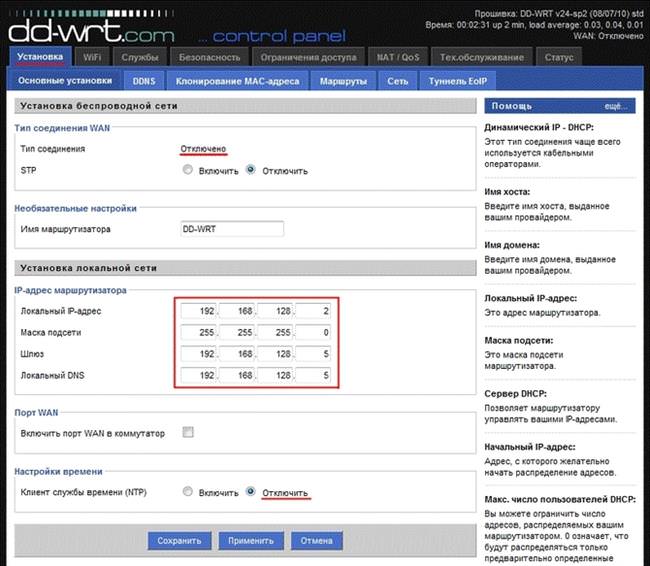This screenshot has height=566, width=650.
Task: Click first octet of Локальный DNS
Action: pos(199,375)
